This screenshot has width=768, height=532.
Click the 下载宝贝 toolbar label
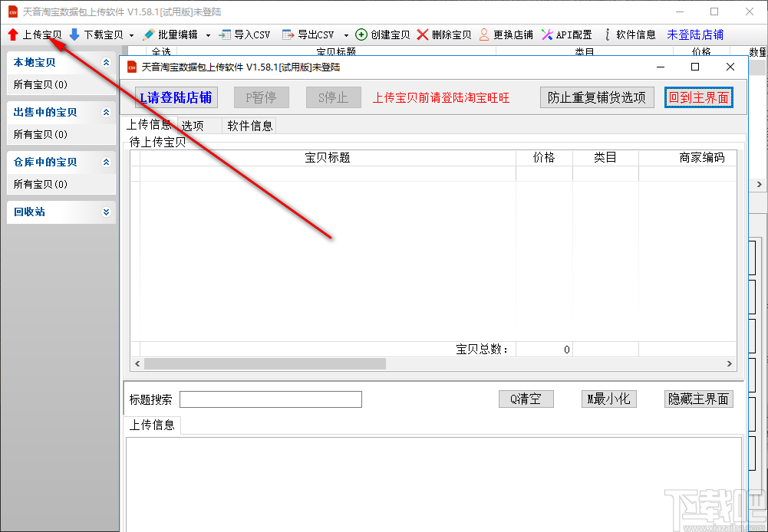(104, 34)
